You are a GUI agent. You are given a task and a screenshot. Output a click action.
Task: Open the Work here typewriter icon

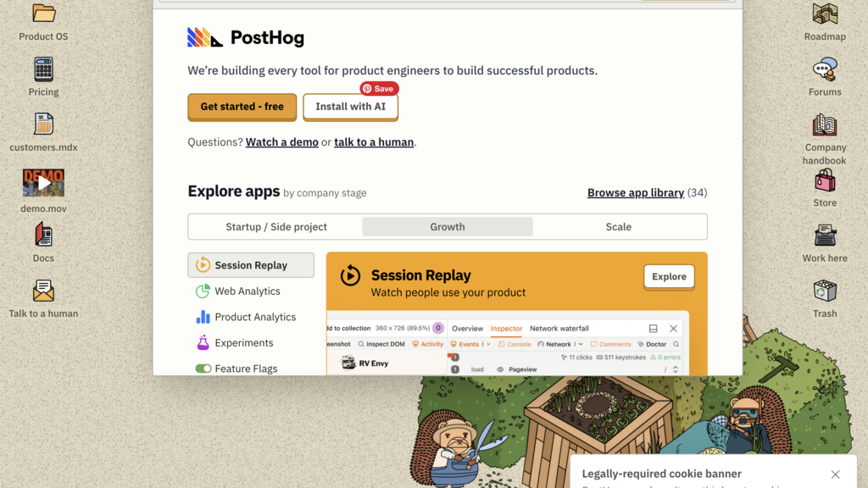(x=825, y=236)
